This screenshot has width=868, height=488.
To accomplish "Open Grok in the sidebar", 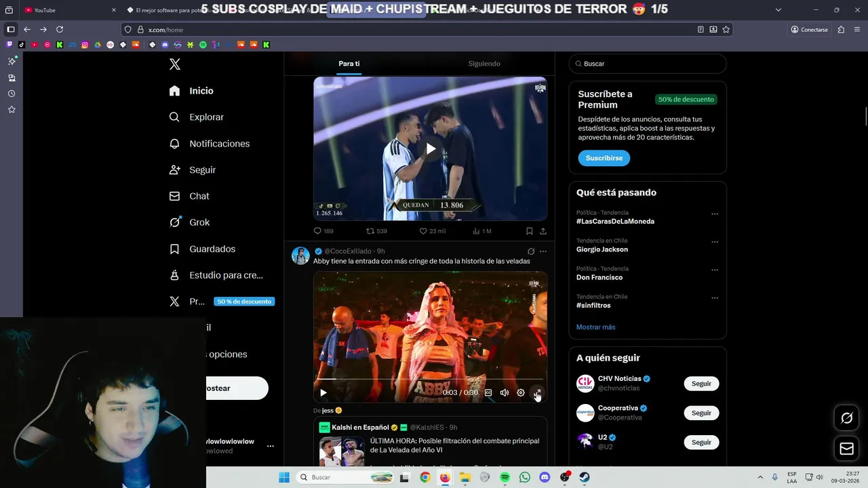I will point(190,222).
